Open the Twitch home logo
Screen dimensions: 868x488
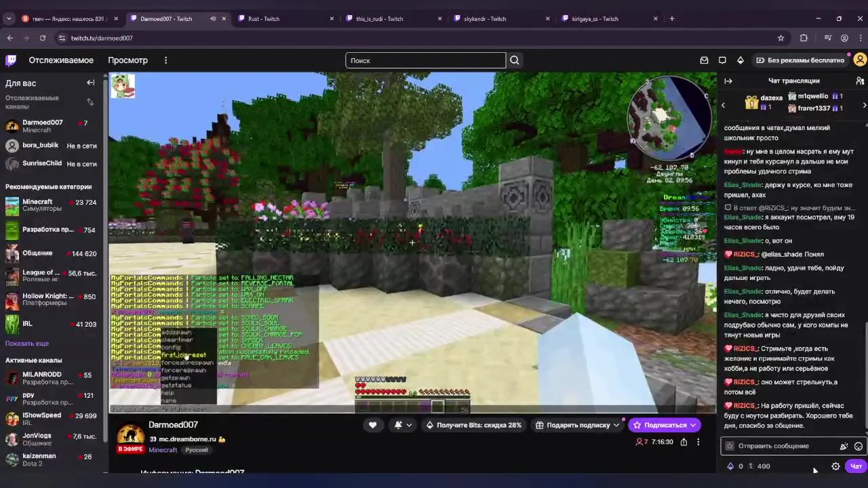point(11,60)
